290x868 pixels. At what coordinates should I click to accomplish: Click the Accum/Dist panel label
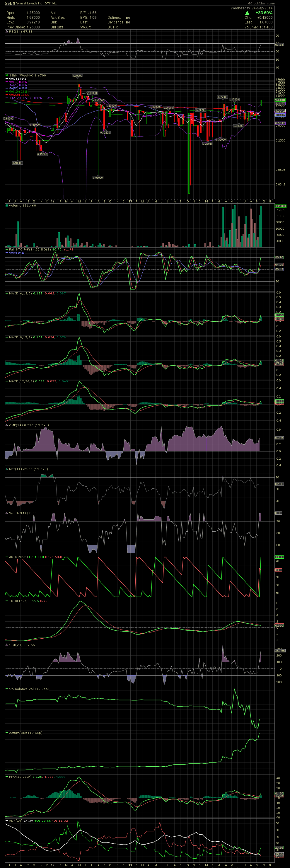click(23, 733)
